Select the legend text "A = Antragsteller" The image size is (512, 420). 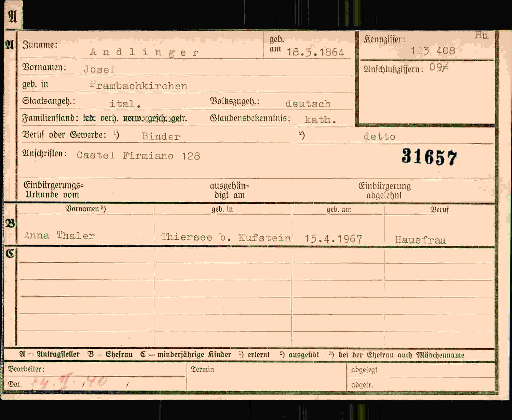click(x=49, y=354)
